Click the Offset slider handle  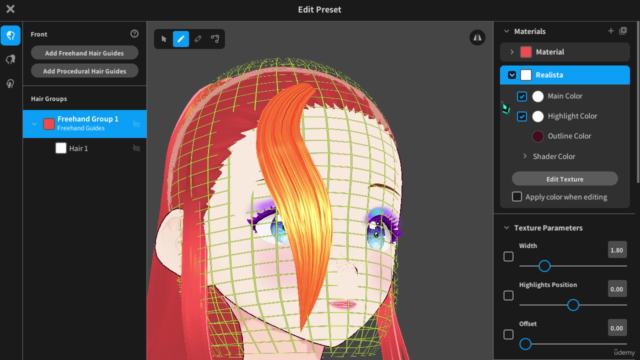coord(525,344)
